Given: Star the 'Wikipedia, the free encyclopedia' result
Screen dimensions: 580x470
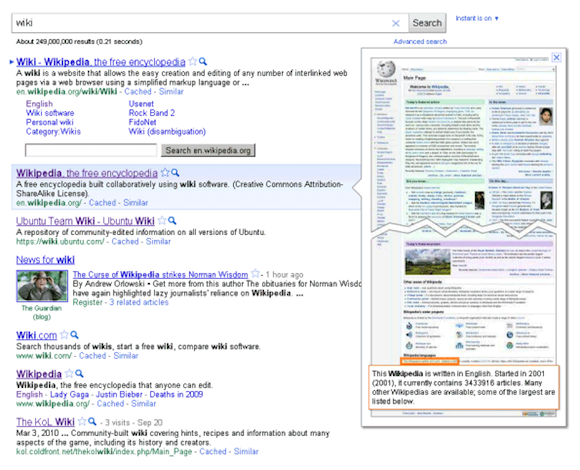Looking at the screenshot, I should click(x=165, y=172).
